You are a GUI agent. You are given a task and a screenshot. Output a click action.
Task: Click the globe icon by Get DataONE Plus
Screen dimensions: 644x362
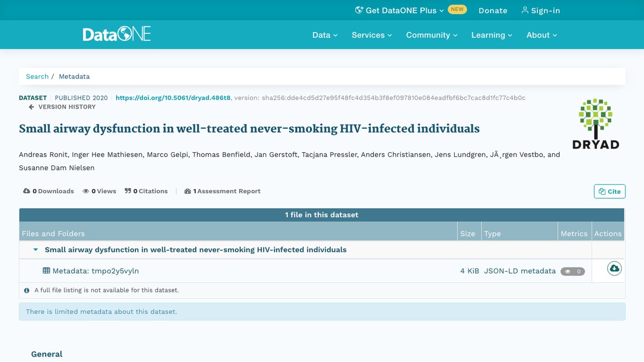pyautogui.click(x=359, y=10)
